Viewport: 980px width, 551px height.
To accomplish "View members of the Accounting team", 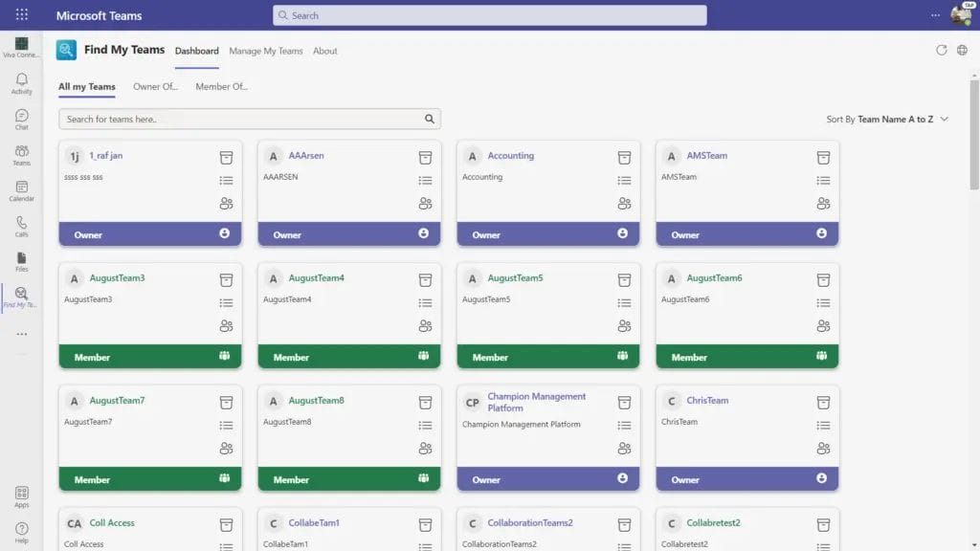I will 625,204.
